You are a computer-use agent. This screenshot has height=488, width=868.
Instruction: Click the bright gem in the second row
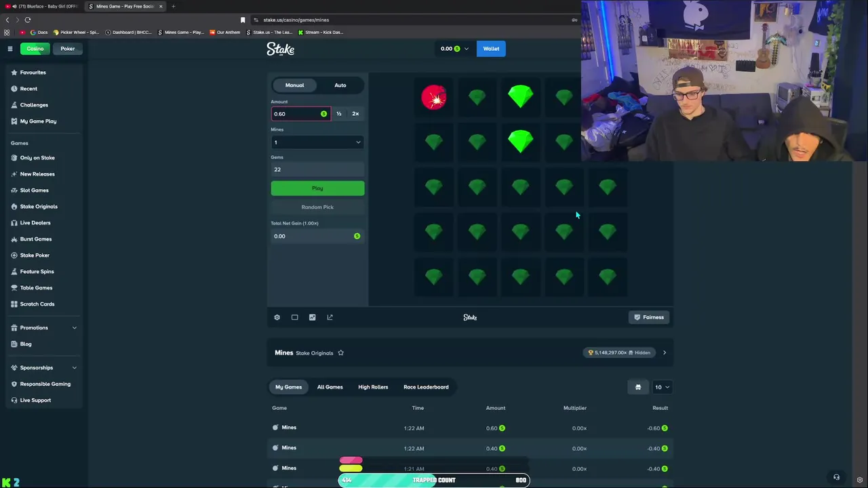[x=521, y=142]
